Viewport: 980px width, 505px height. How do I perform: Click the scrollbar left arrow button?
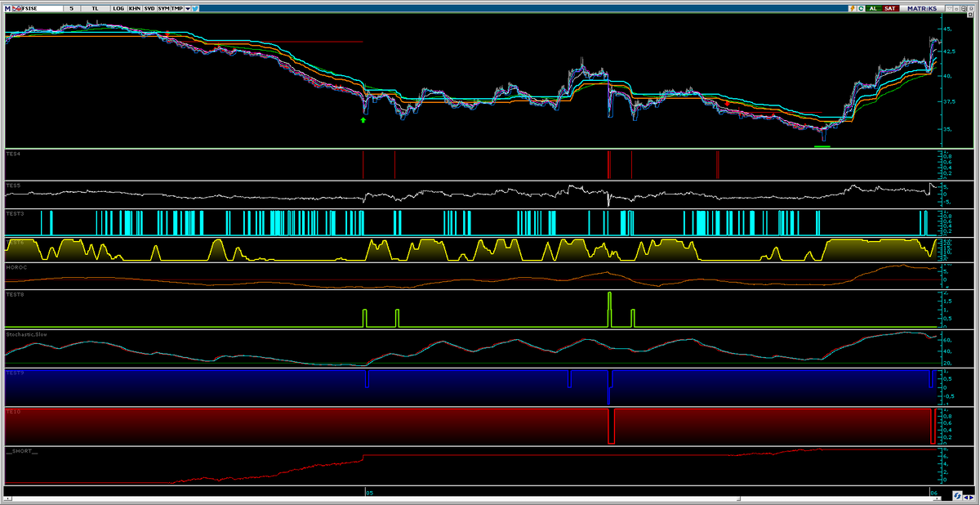pyautogui.click(x=7, y=498)
